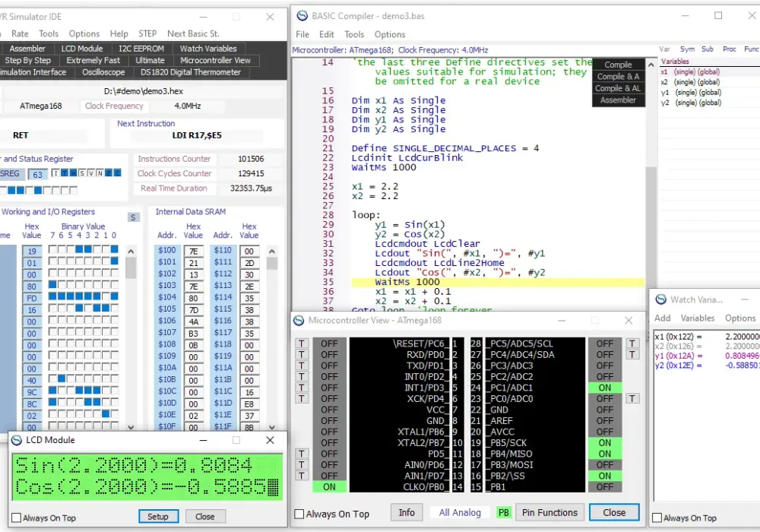The width and height of the screenshot is (760, 532).
Task: Click the Compile & AL button
Action: tap(618, 88)
